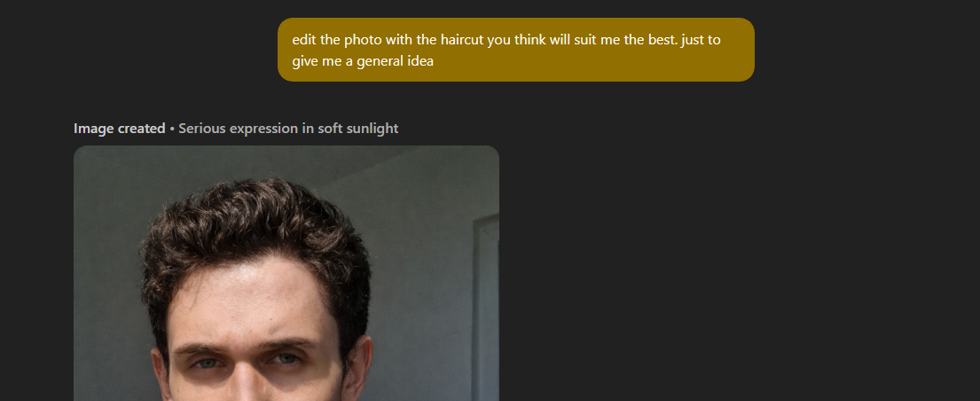
Task: Click the left eyebrow in the portrait
Action: (200, 350)
